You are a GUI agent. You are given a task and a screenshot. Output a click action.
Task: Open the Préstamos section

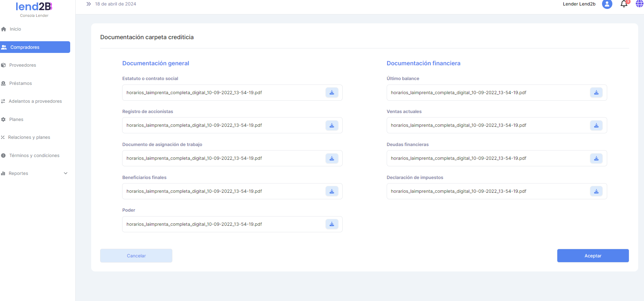tap(20, 83)
